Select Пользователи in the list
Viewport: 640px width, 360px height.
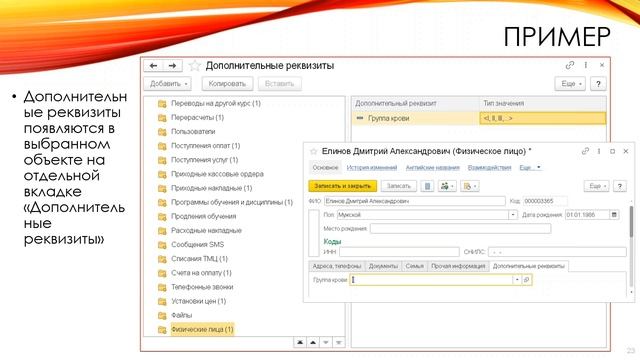tap(193, 132)
